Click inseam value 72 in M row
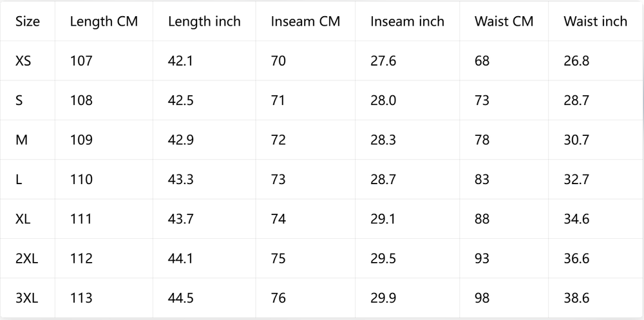The image size is (644, 320). 305,140
